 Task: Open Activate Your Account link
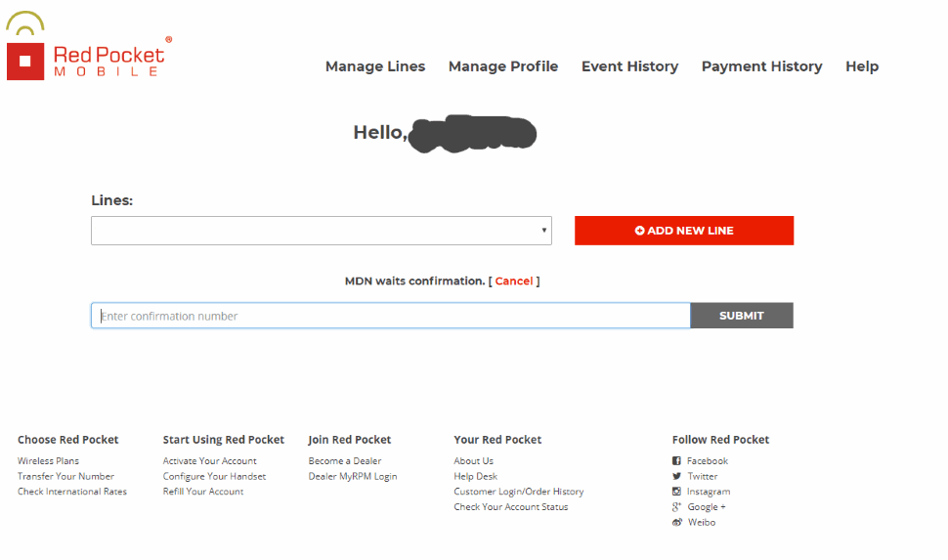coord(209,461)
